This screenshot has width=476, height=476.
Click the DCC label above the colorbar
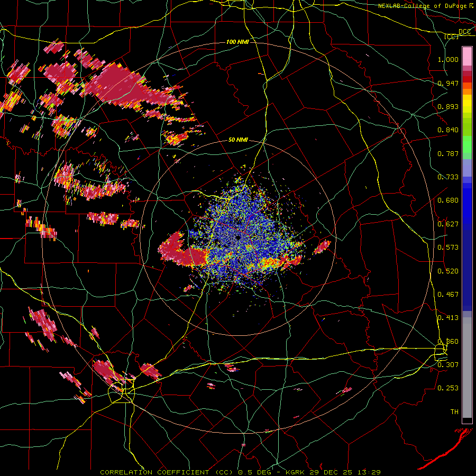click(x=465, y=32)
